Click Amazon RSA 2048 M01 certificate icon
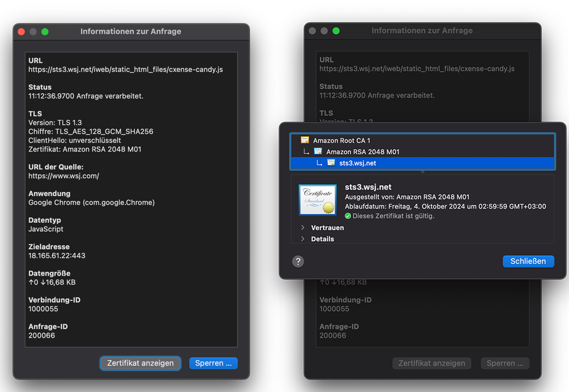Image resolution: width=569 pixels, height=392 pixels. pyautogui.click(x=318, y=151)
